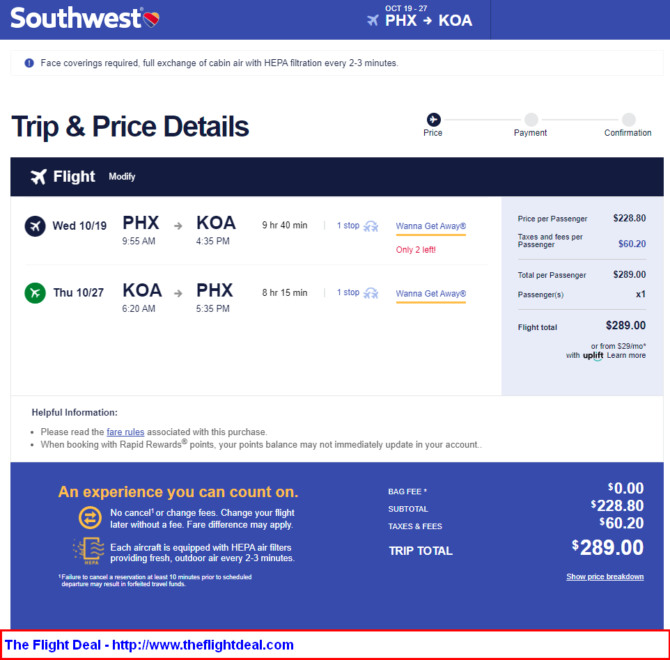Open Wanna Get Away fare for outbound flight
670x660 pixels.
point(431,226)
